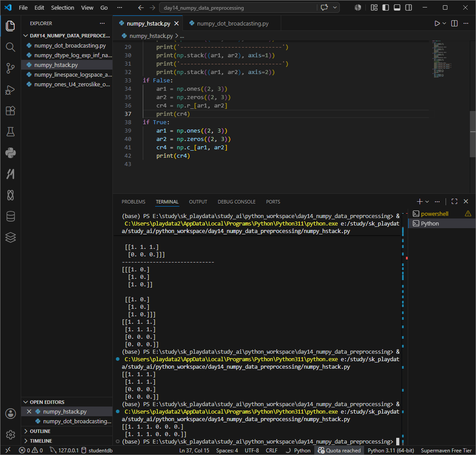
Task: Open the Copilot chat dropdown arrow
Action: 335,7
